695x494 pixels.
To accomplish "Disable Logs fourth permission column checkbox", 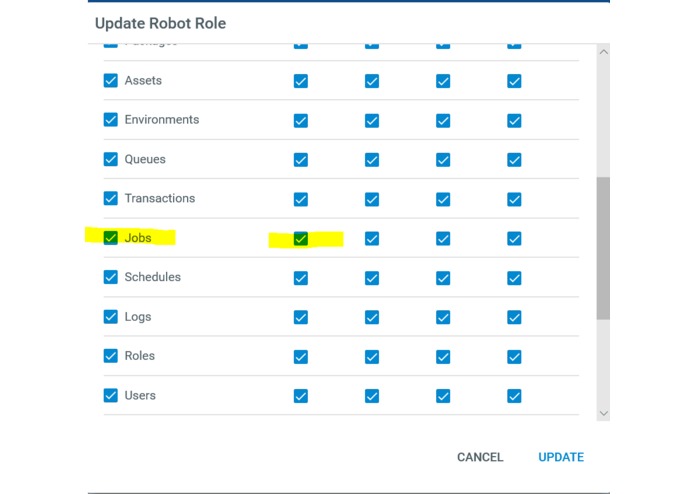I will click(514, 317).
